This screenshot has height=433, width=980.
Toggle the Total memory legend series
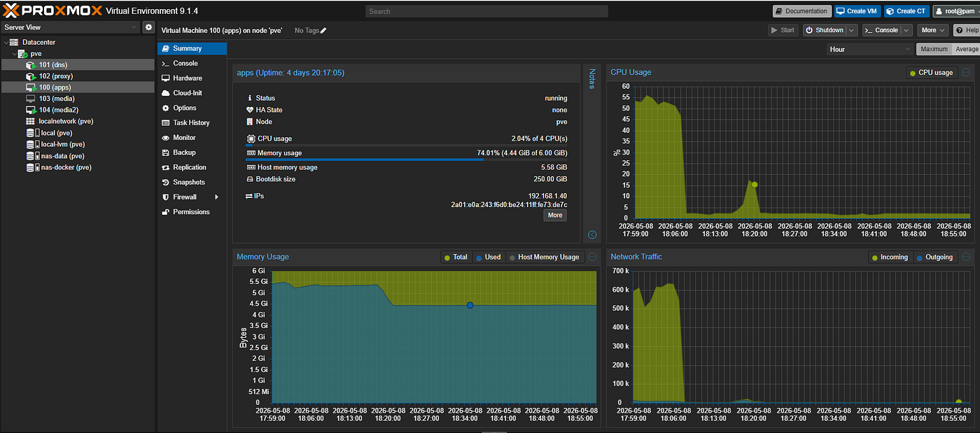[456, 257]
